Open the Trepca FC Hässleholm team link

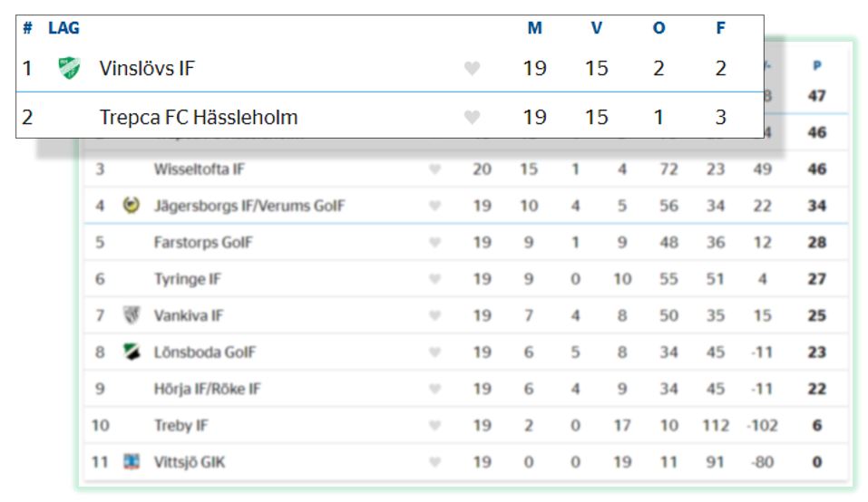tap(198, 117)
